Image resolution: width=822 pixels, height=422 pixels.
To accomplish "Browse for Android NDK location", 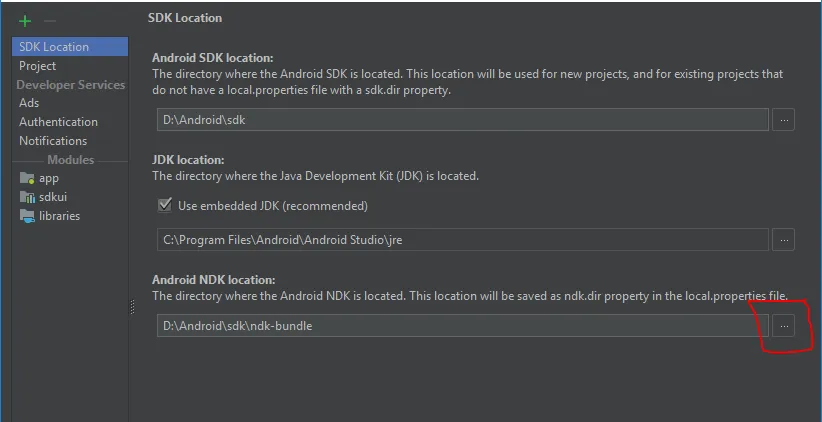I will point(784,326).
